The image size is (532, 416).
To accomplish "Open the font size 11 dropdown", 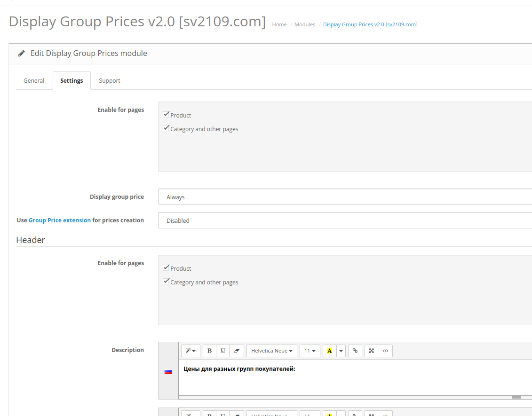I will (x=310, y=351).
